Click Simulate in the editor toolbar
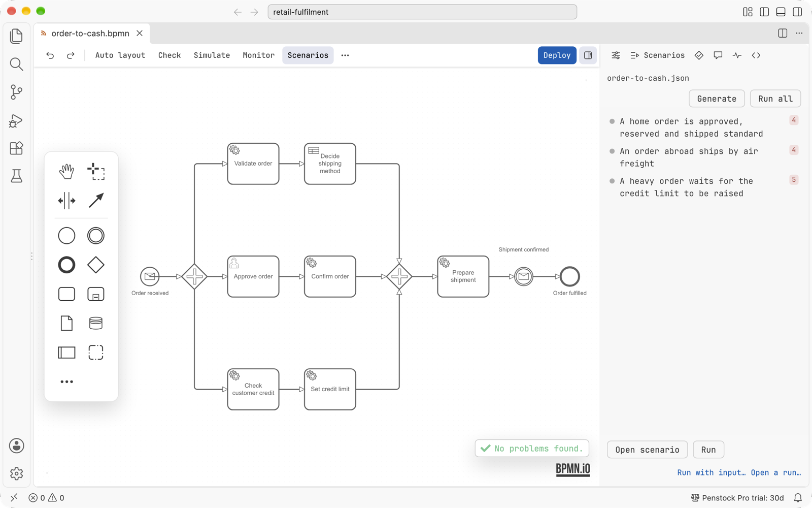Image resolution: width=812 pixels, height=508 pixels. coord(212,55)
